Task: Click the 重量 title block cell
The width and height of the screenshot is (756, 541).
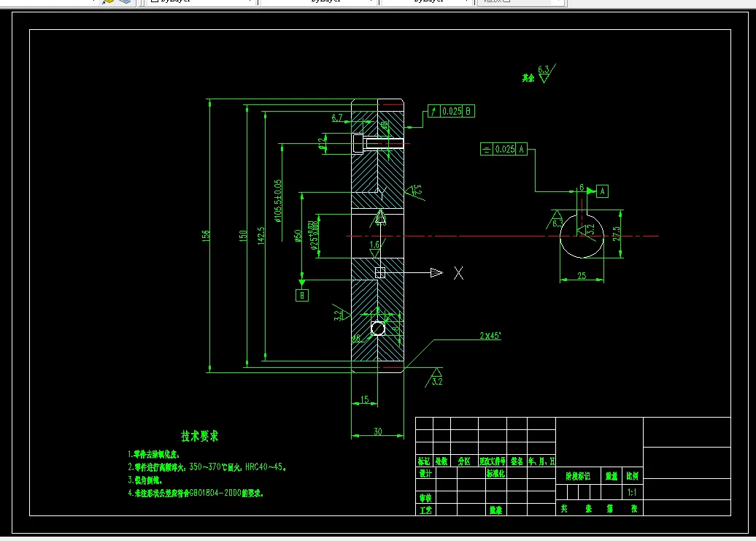Action: coord(612,476)
